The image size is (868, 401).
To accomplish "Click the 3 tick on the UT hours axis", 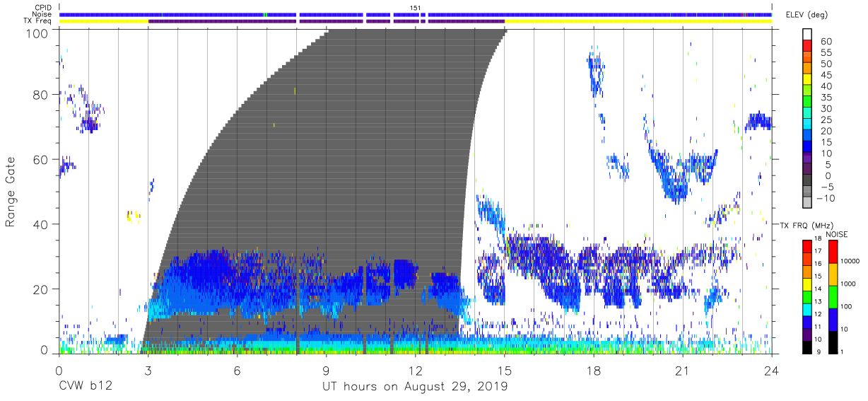I will tap(148, 371).
